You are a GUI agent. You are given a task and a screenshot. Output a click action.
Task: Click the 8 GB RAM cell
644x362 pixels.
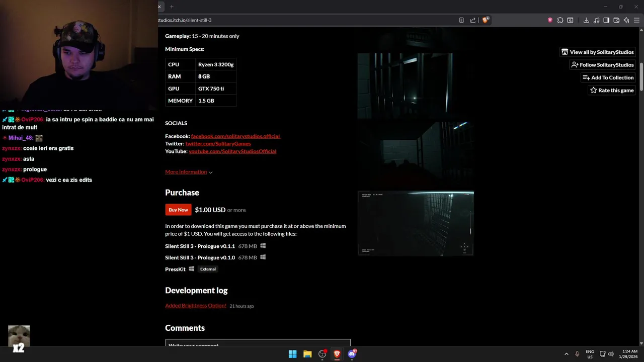coord(216,76)
